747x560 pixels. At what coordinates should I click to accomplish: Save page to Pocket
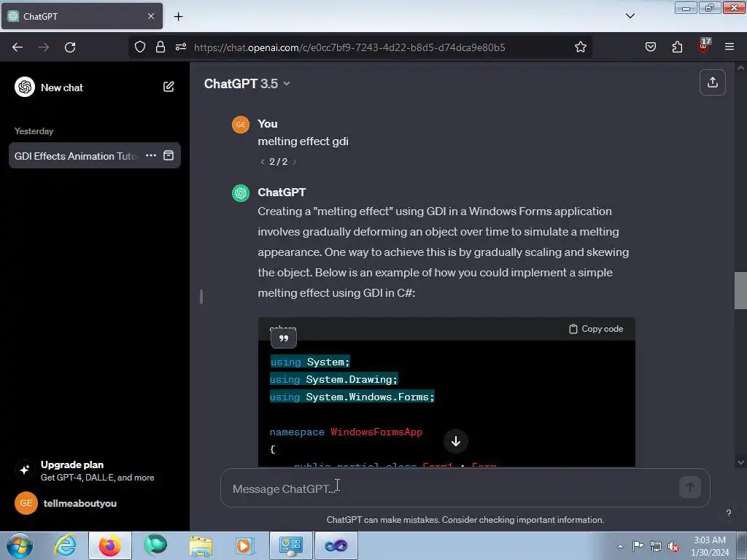pos(650,47)
